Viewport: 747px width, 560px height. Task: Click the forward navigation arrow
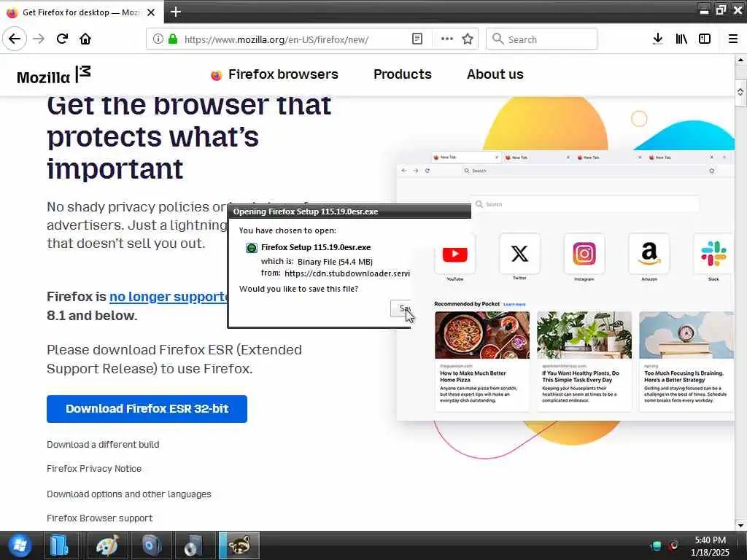pos(39,39)
